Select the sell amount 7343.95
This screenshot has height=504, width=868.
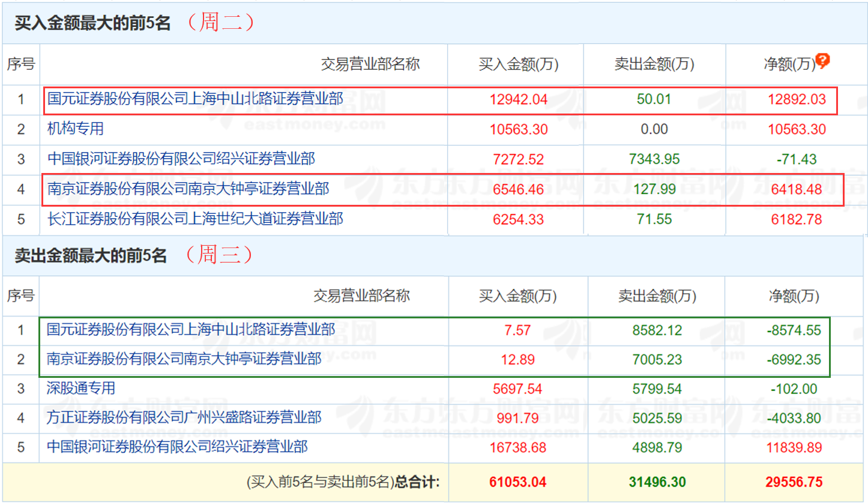[654, 159]
